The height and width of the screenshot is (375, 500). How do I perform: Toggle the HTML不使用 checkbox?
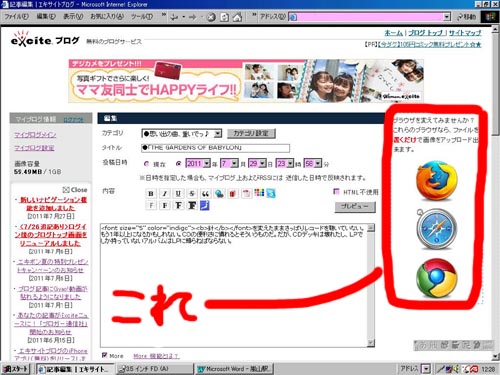336,191
